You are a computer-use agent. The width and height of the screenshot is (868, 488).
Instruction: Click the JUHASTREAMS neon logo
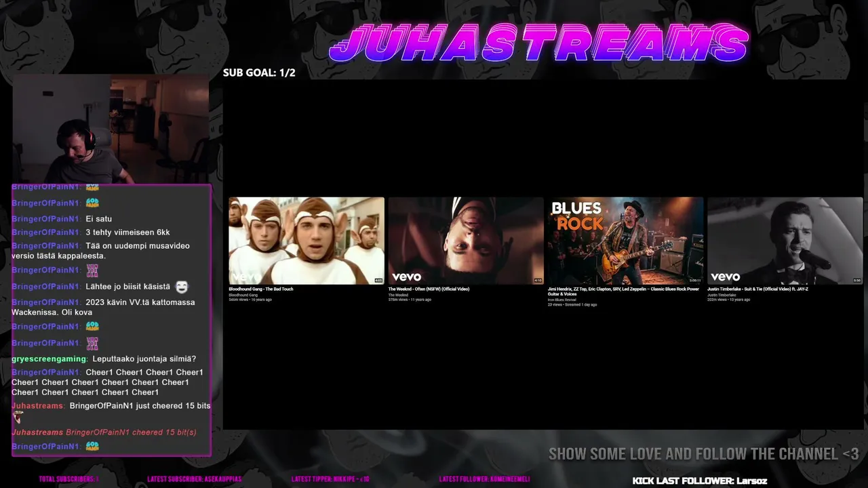pyautogui.click(x=539, y=43)
